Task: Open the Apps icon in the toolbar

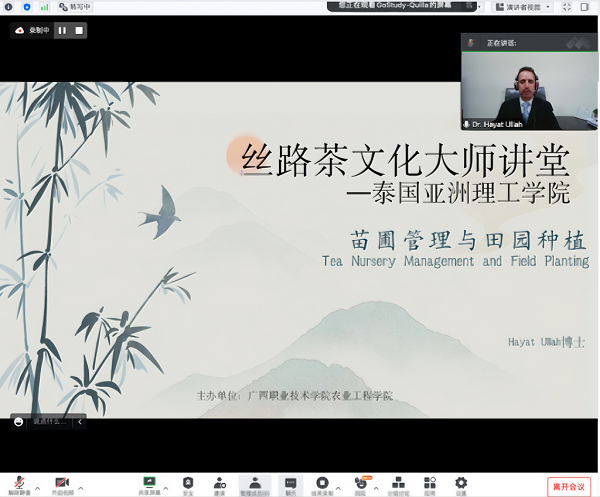Action: 429,484
